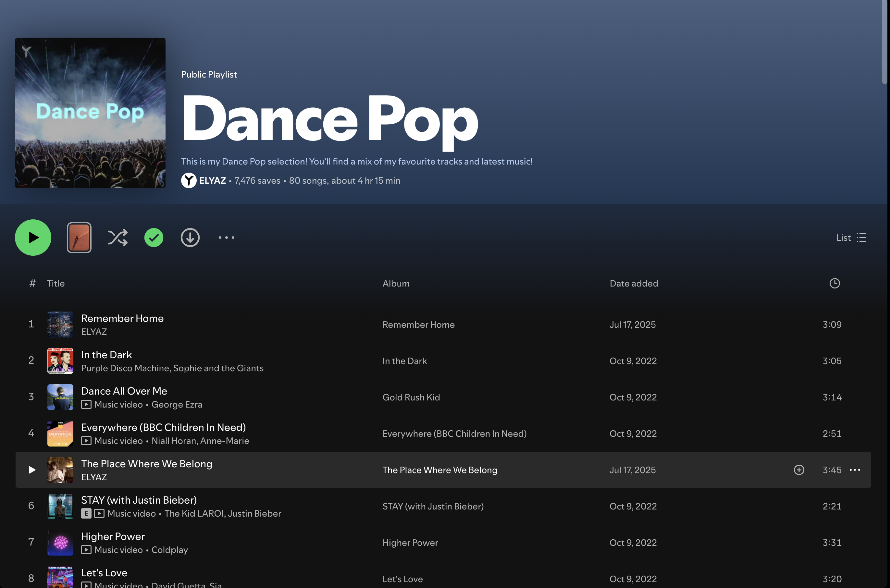This screenshot has height=588, width=890.
Task: Click the preview thumbnail beside Play
Action: [x=79, y=238]
